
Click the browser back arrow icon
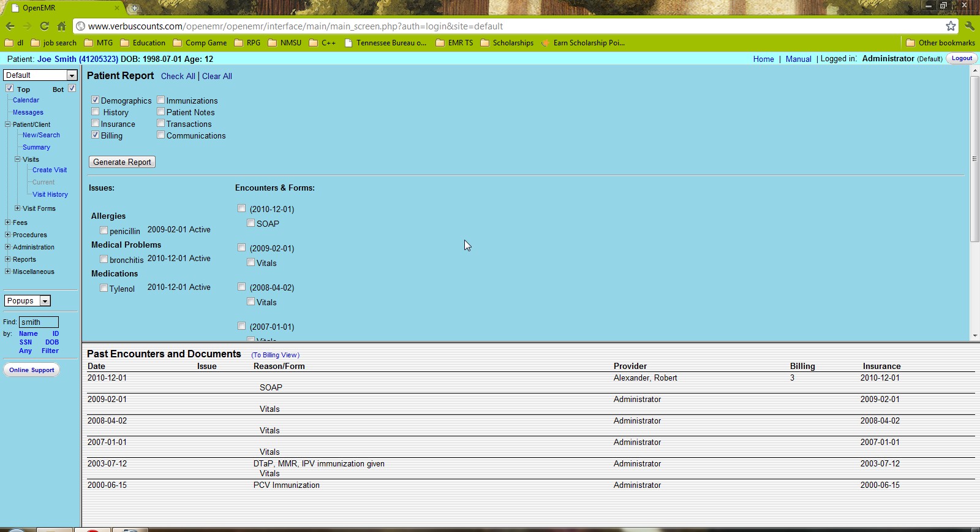(10, 26)
